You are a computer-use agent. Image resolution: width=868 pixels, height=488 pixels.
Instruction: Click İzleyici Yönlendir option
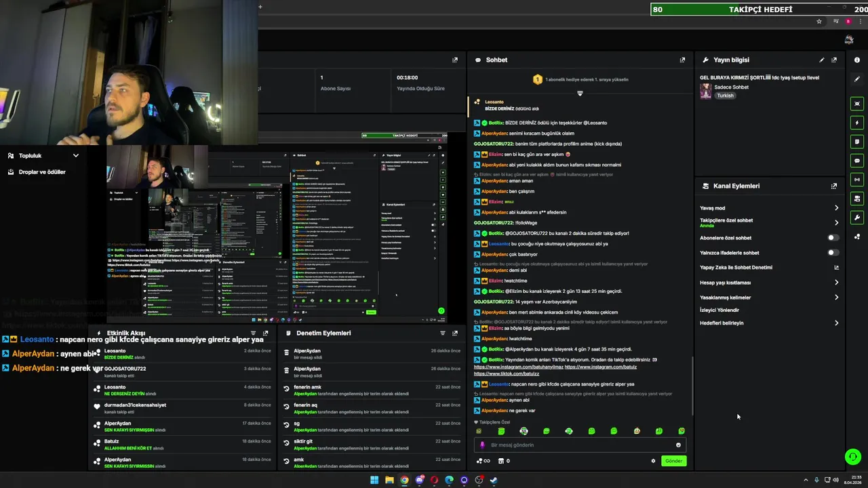pos(719,310)
